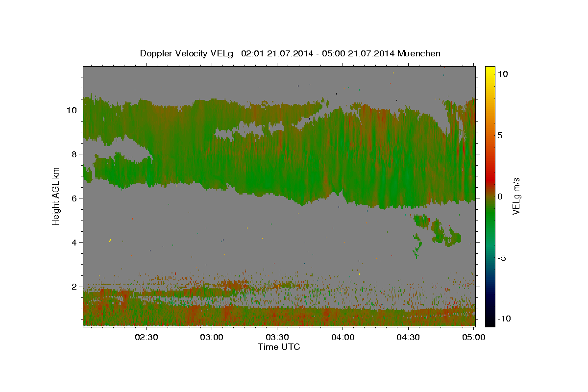Click the 'Muenchen' location label in the title
The width and height of the screenshot is (588, 392).
419,53
